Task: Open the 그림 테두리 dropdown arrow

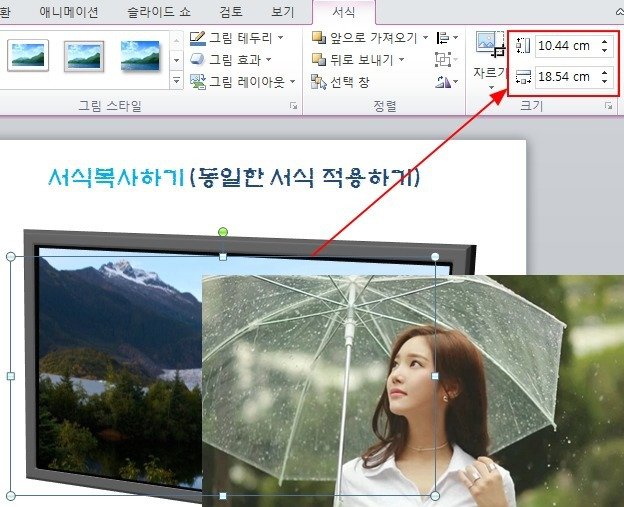Action: click(281, 37)
